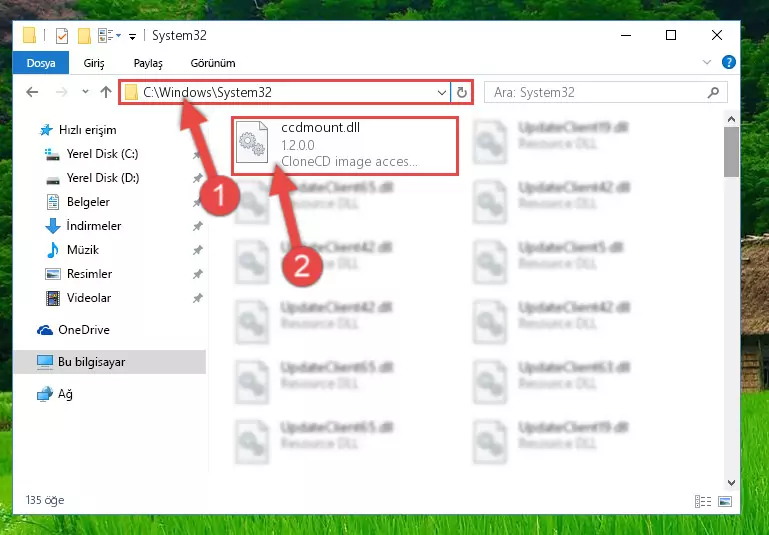Click the 135 öğe status text

[x=45, y=500]
